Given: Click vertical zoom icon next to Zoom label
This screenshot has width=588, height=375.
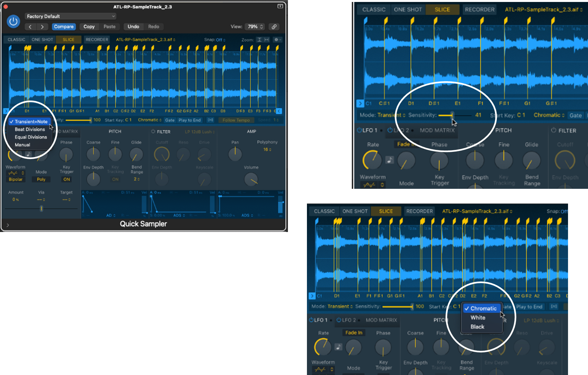Looking at the screenshot, I should [x=259, y=40].
